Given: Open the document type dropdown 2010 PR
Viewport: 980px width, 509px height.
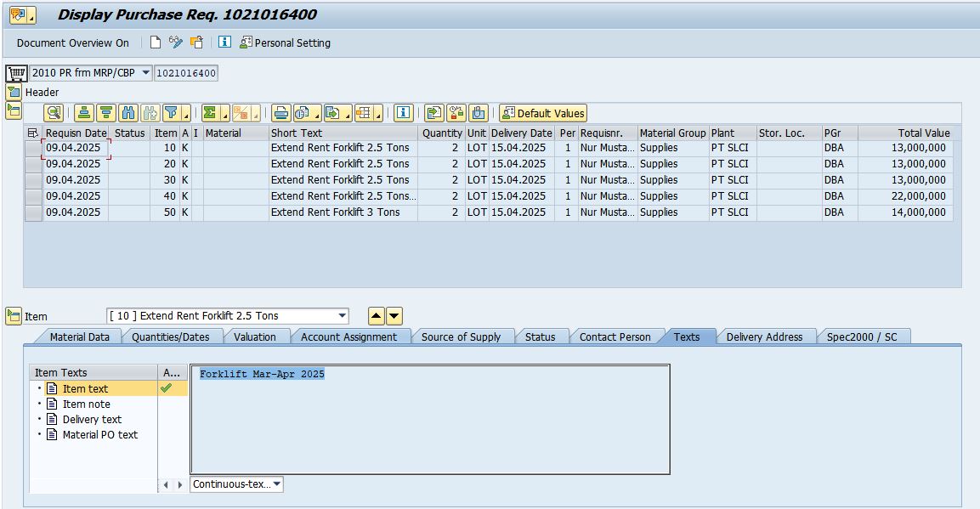Looking at the screenshot, I should pyautogui.click(x=145, y=73).
